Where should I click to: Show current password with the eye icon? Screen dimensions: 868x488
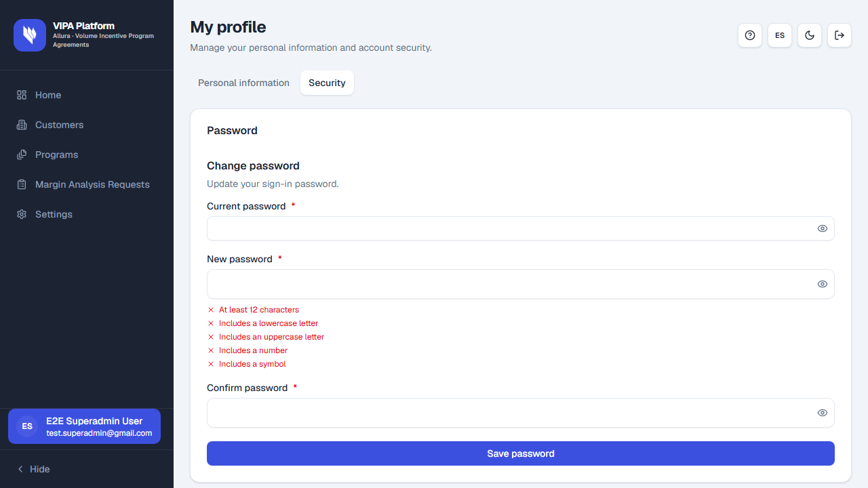[x=823, y=228]
